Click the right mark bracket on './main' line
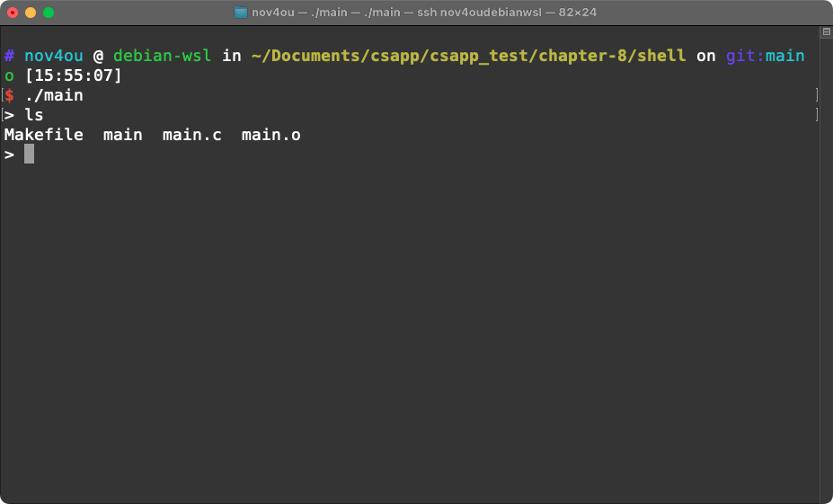Image resolution: width=833 pixels, height=504 pixels. (816, 95)
